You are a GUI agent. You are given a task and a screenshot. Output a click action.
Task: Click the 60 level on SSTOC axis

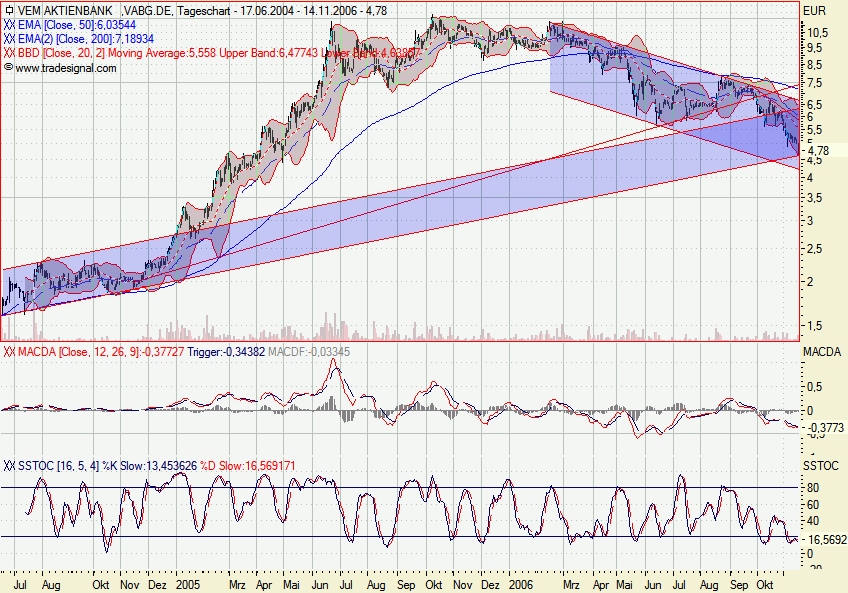click(x=813, y=505)
